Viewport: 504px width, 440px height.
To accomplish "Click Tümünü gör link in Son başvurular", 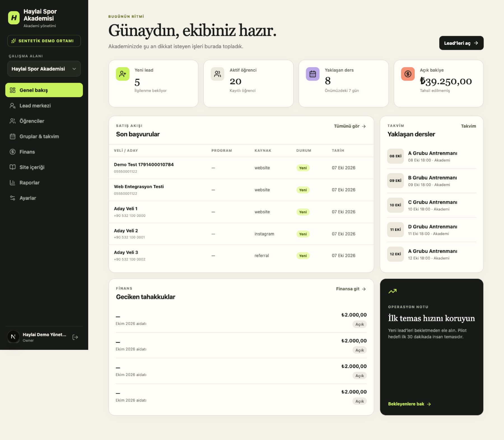I will pyautogui.click(x=350, y=126).
